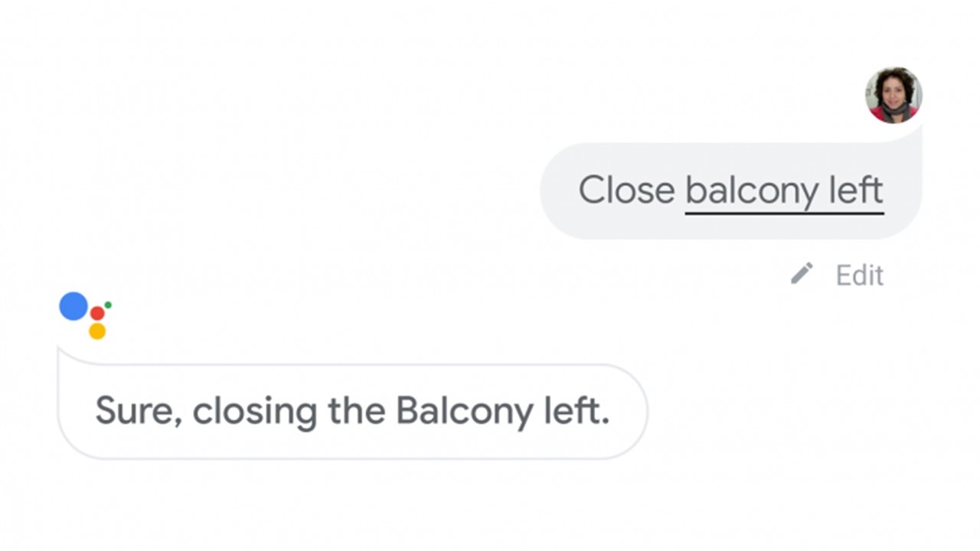Click underlined word "balcony" in query

[x=752, y=191]
